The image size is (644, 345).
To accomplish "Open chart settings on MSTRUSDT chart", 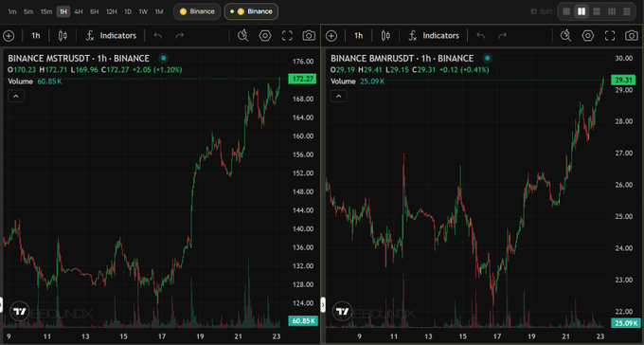I will pyautogui.click(x=265, y=36).
